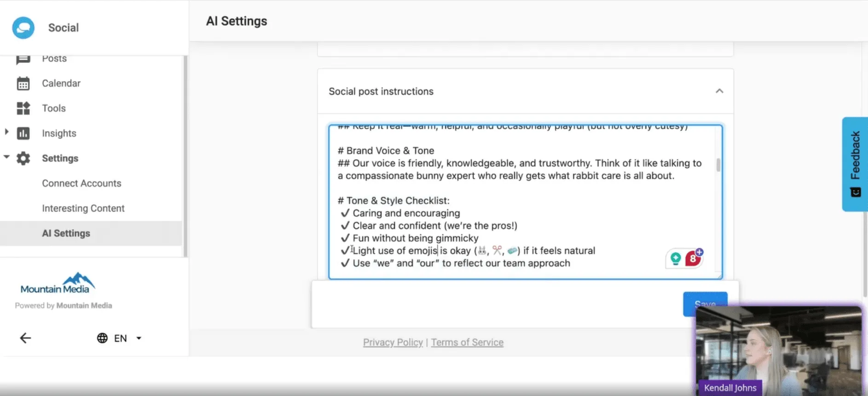868x396 pixels.
Task: Click the Tools widgets icon
Action: pos(23,109)
